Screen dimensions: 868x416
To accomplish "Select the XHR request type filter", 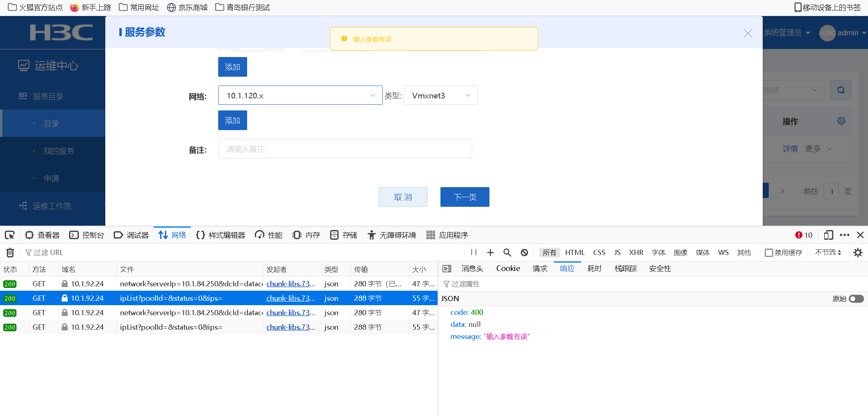I will pyautogui.click(x=636, y=253).
